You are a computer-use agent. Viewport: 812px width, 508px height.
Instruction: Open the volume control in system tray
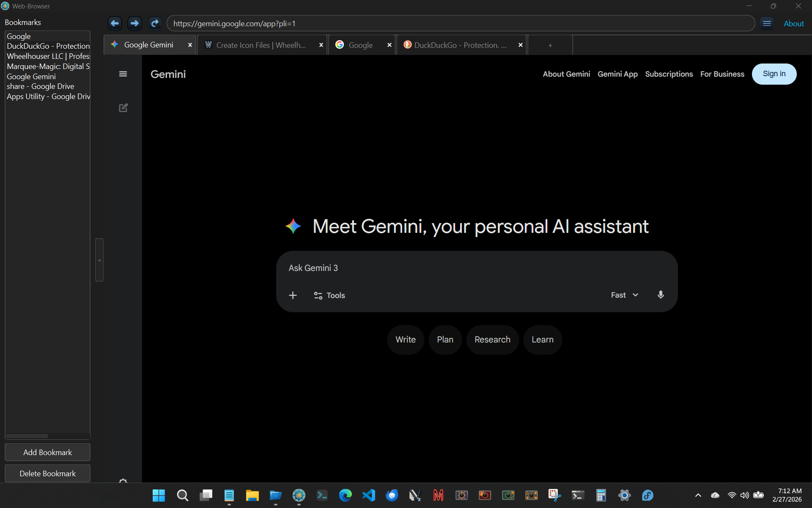pos(745,495)
